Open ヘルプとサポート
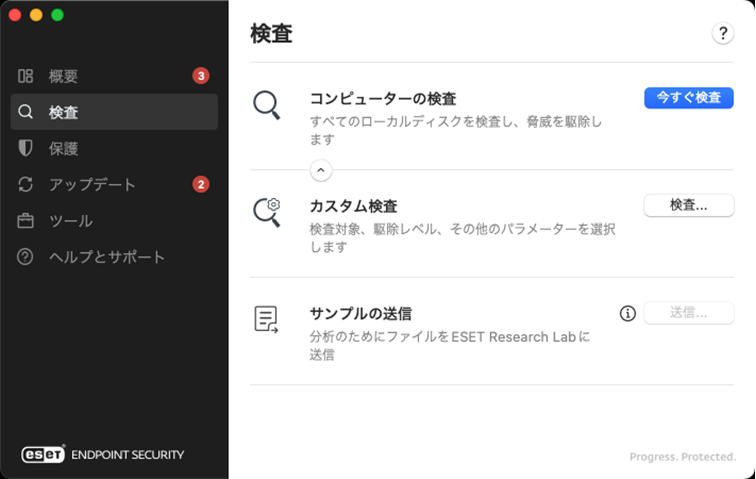Screen dimensions: 756x479 (x=114, y=257)
